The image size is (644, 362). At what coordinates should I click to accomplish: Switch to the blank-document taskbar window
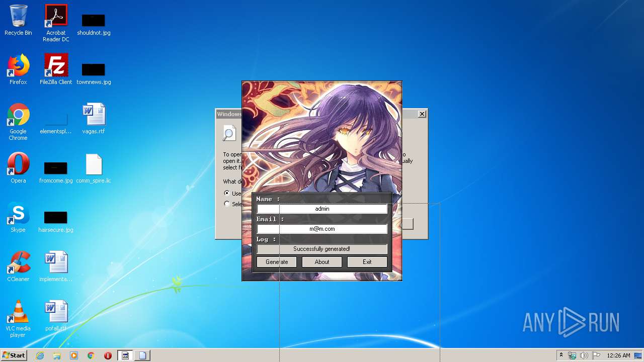[142, 355]
